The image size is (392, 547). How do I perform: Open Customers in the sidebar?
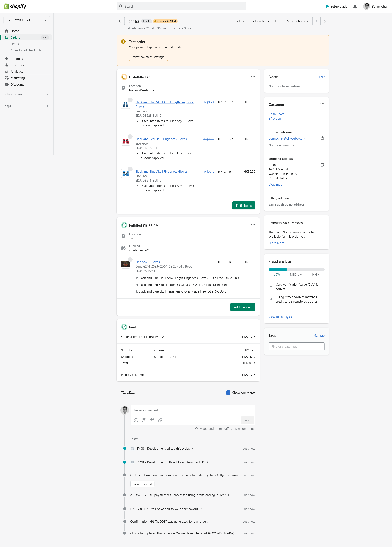coord(18,65)
